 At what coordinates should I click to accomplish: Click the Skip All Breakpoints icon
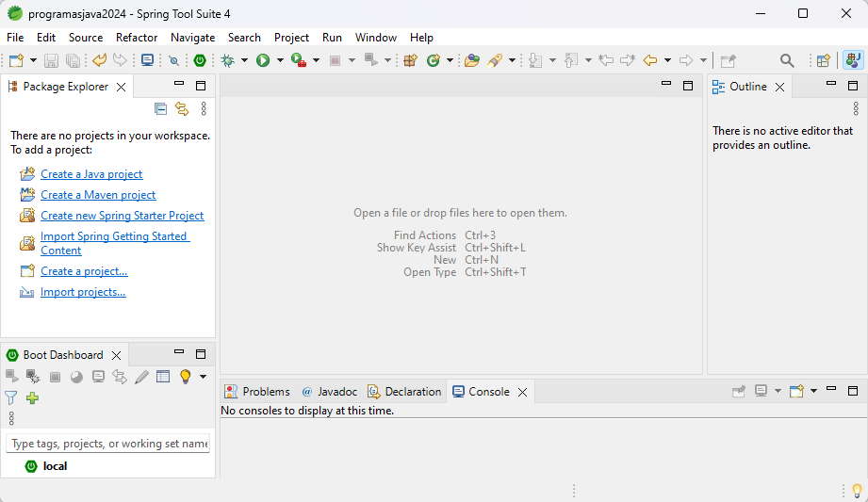coord(173,60)
